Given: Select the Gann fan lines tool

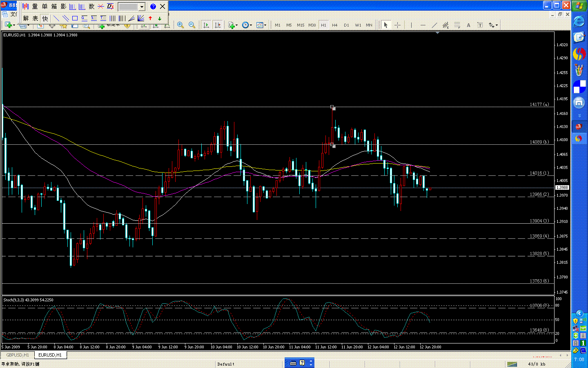Looking at the screenshot, I should pyautogui.click(x=141, y=18).
